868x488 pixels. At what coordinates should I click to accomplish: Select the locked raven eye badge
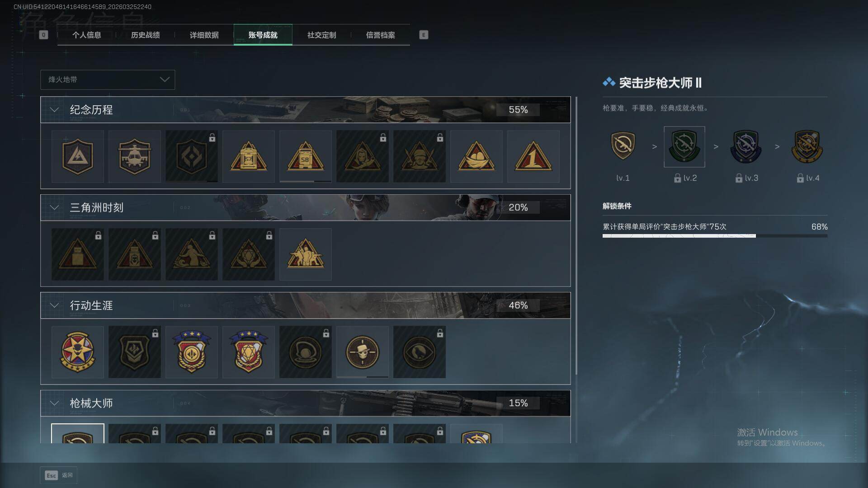click(420, 352)
